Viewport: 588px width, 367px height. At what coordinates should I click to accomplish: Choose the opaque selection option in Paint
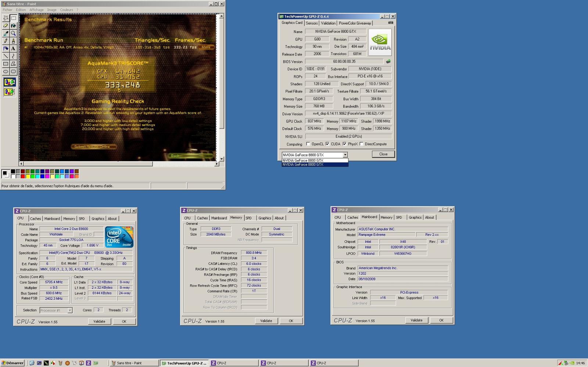(x=10, y=82)
